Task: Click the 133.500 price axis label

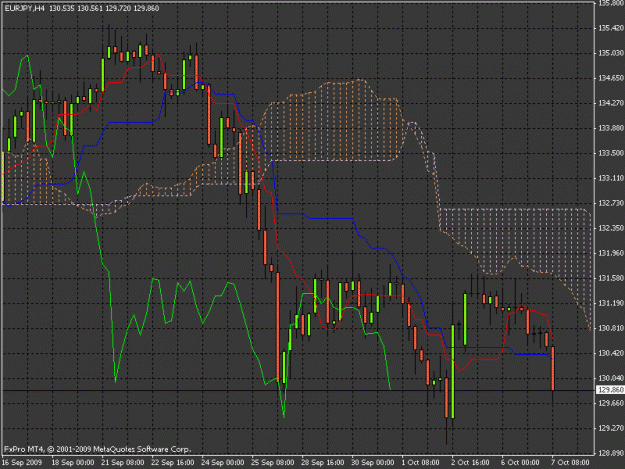Action: coord(611,153)
